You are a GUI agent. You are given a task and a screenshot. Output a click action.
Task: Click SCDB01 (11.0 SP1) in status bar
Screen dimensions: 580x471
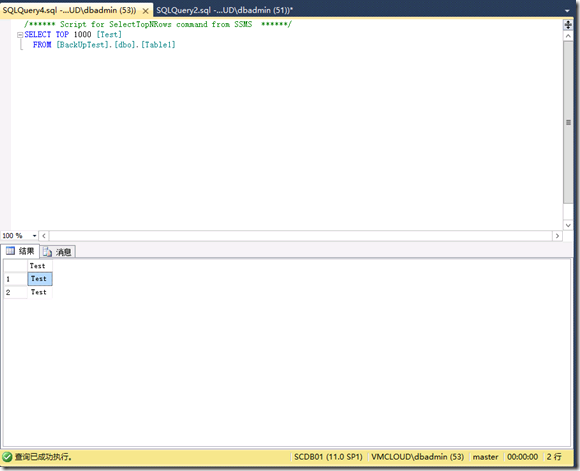(x=328, y=457)
